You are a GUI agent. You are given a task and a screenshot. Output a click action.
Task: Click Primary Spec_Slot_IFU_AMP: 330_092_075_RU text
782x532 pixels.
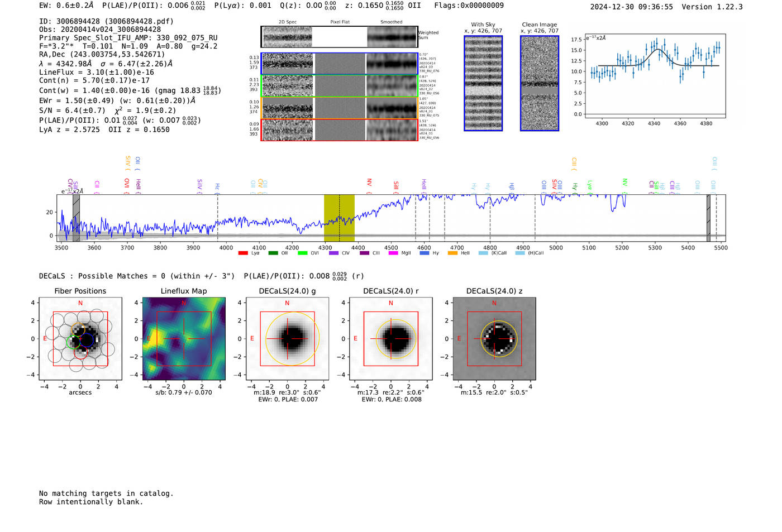(x=128, y=38)
